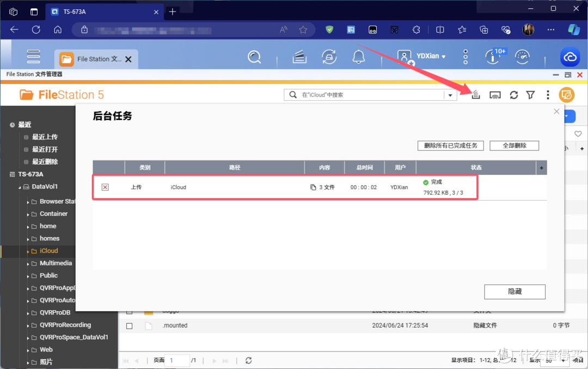Expand the Multimedia folder in tree
Viewport: 588px width, 369px height.
(x=28, y=264)
